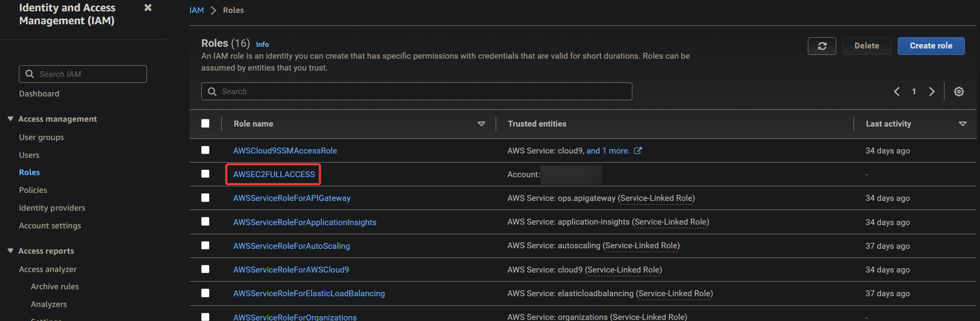Select checkbox for AWSServiceRoleForAPIGateway

[x=205, y=198]
